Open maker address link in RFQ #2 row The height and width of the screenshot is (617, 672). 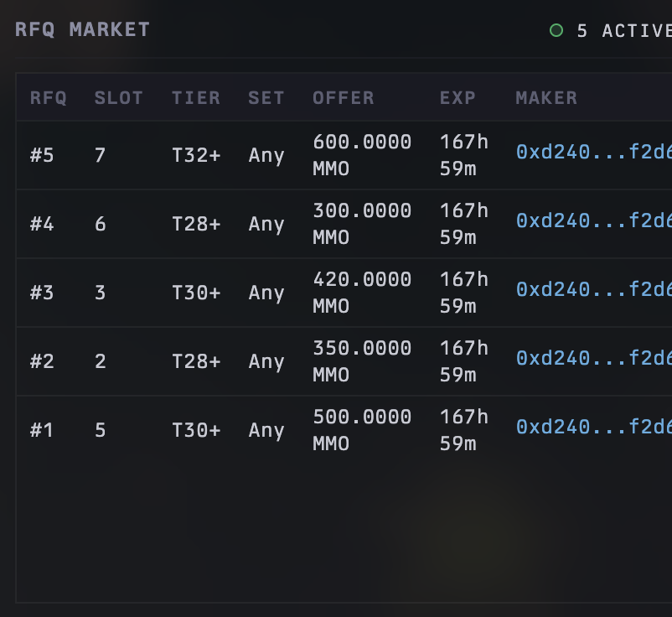[594, 359]
